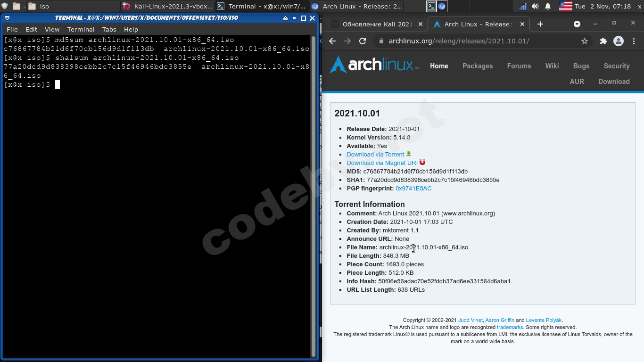Close the 'Обновление Kali 2021' tab
The width and height of the screenshot is (644, 362).
(x=421, y=24)
